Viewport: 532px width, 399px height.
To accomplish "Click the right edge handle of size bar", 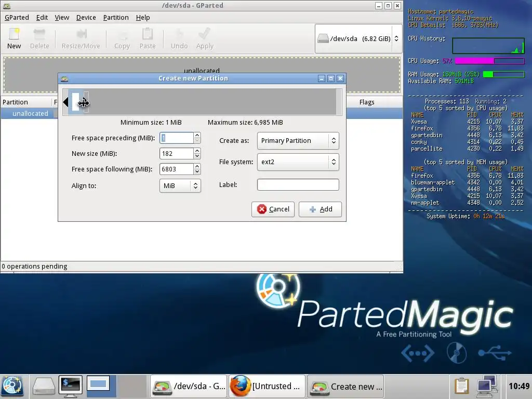I will (86, 102).
